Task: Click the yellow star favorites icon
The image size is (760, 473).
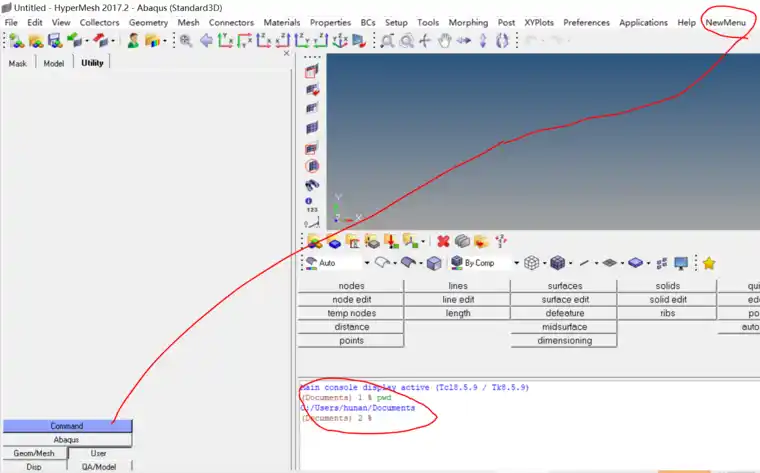Action: point(709,263)
